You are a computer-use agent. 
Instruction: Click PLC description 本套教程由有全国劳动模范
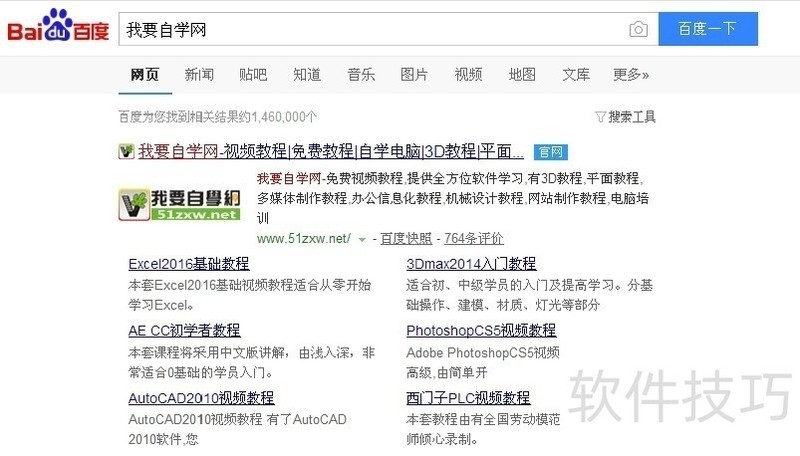(483, 429)
